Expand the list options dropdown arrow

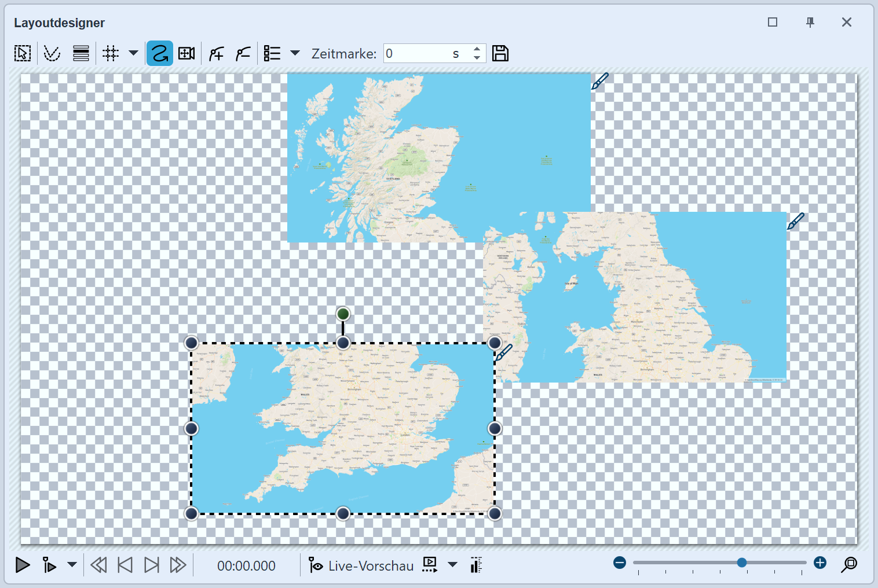(295, 53)
